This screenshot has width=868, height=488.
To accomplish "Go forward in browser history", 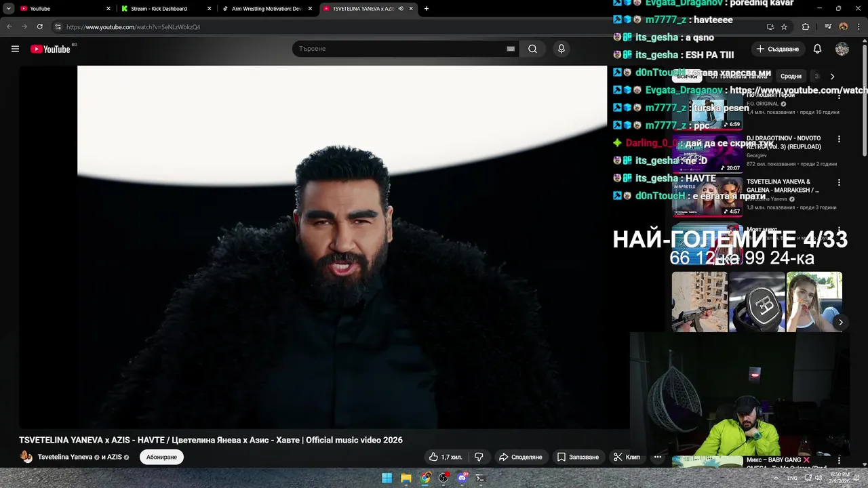I will tap(24, 27).
